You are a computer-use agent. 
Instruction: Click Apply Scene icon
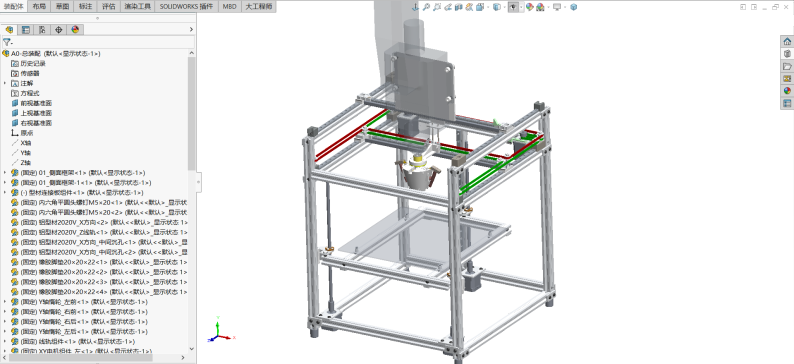(x=540, y=7)
